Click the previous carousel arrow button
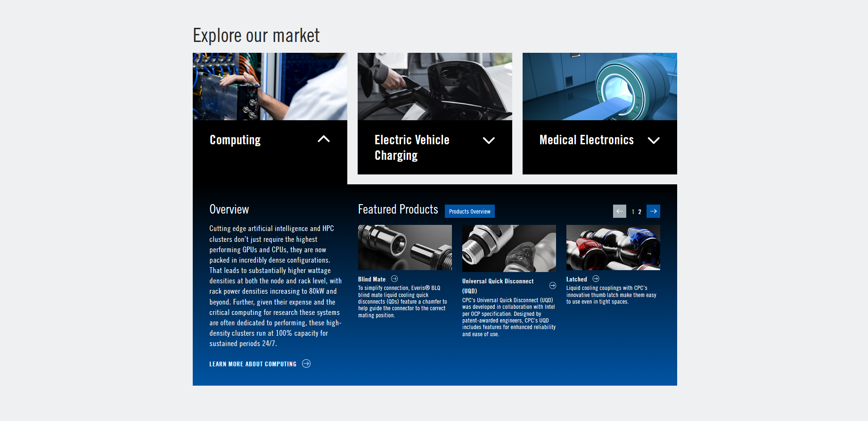868x421 pixels. click(x=620, y=211)
